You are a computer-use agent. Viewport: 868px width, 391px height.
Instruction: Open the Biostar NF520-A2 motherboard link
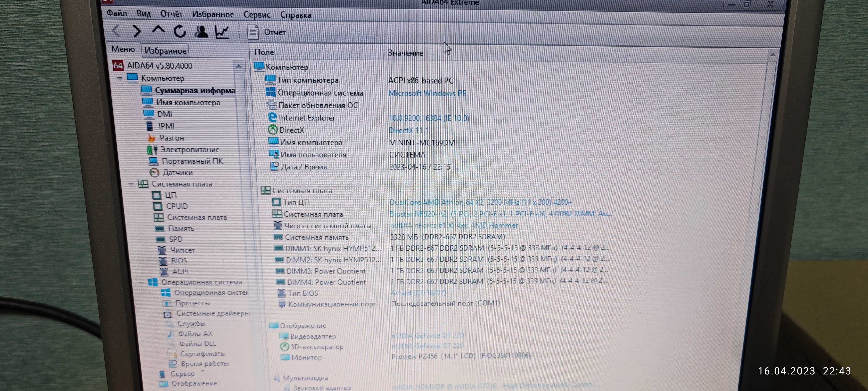[x=501, y=214]
